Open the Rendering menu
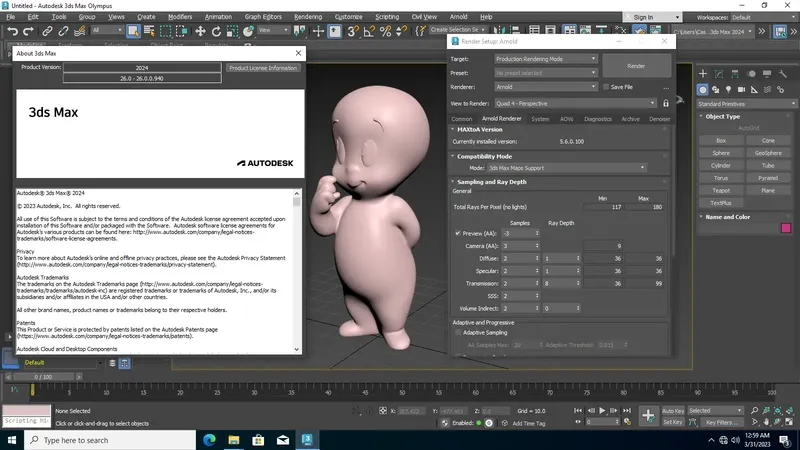 307,17
